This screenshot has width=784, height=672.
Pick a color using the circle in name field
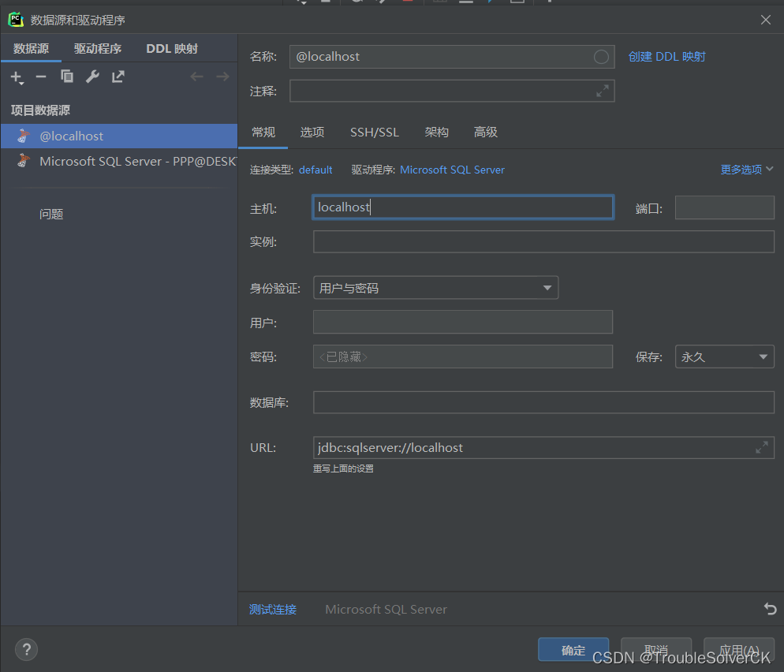tap(601, 57)
